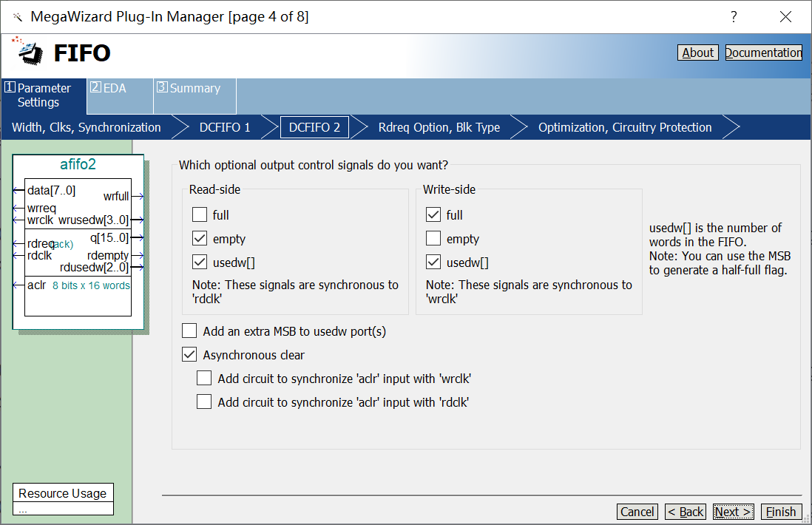Click the Next button
The height and width of the screenshot is (525, 812).
click(x=734, y=512)
